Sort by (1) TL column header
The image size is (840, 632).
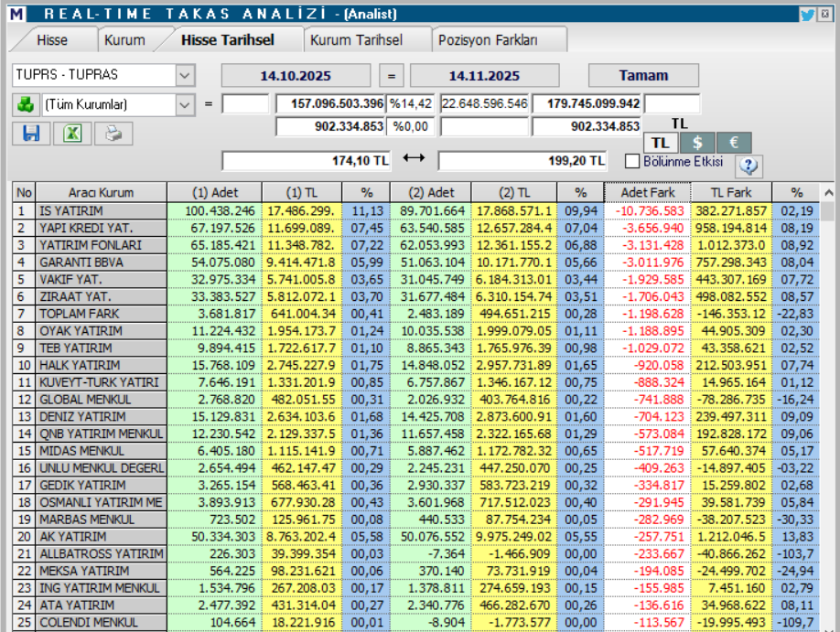302,193
